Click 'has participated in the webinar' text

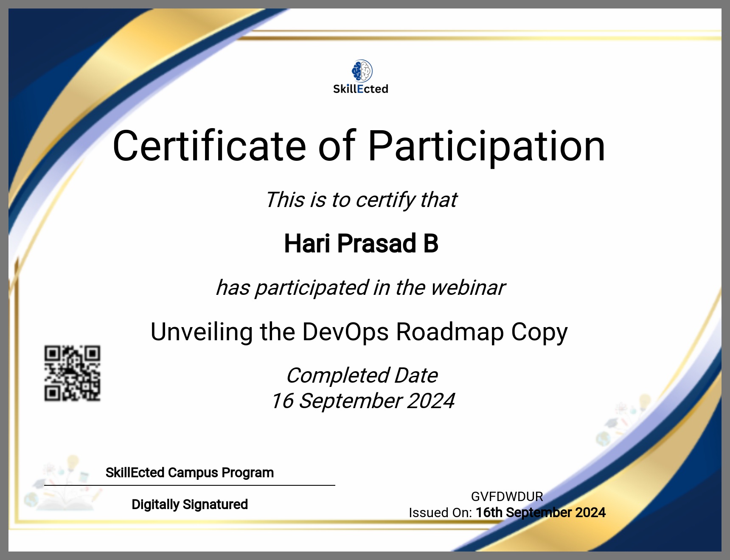click(360, 288)
